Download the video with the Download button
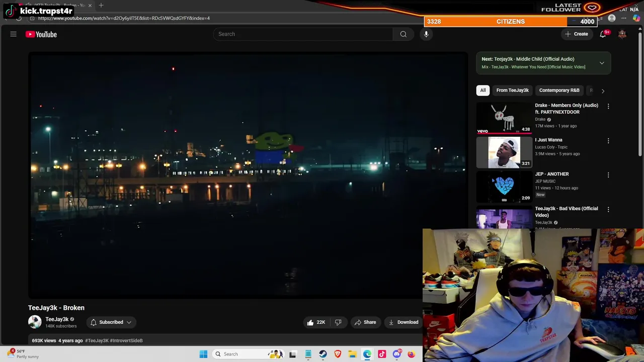 404,322
